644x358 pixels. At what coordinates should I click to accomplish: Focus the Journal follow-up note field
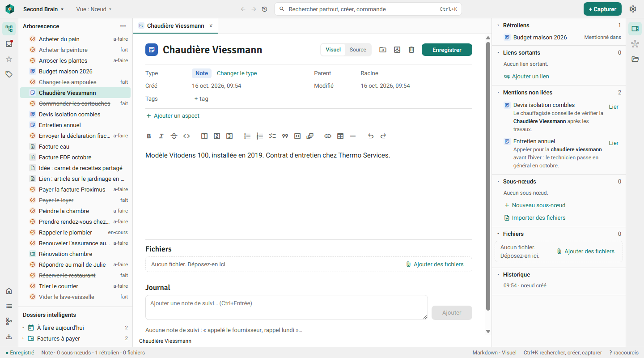(x=286, y=307)
